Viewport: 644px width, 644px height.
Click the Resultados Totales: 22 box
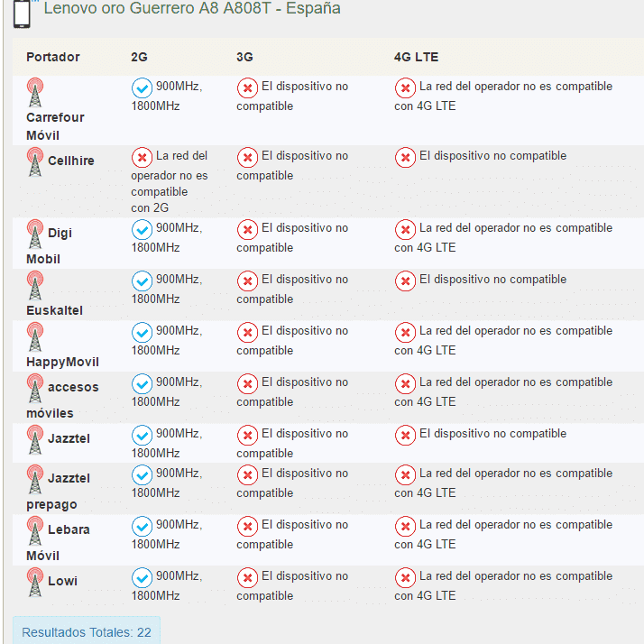click(x=87, y=631)
